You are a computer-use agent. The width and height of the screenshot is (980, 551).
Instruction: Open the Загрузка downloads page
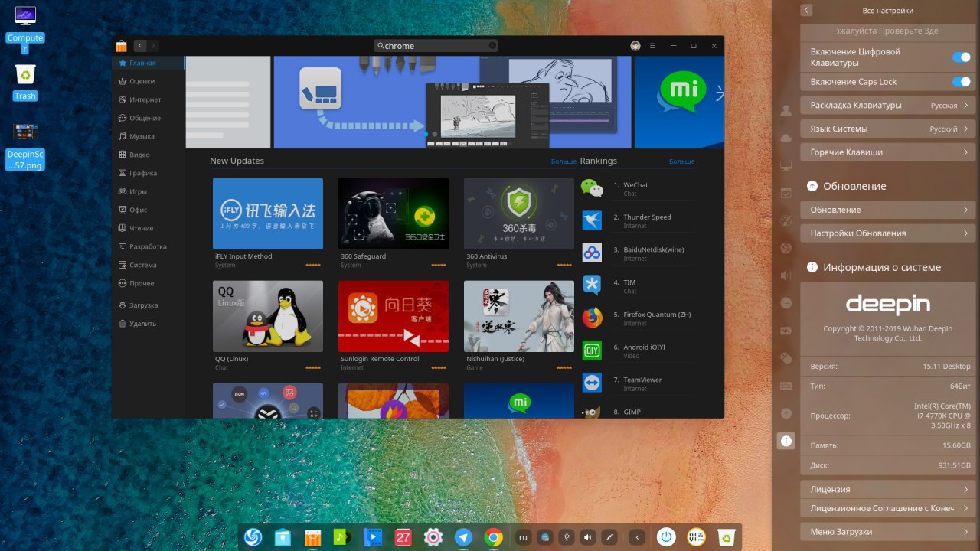(149, 305)
